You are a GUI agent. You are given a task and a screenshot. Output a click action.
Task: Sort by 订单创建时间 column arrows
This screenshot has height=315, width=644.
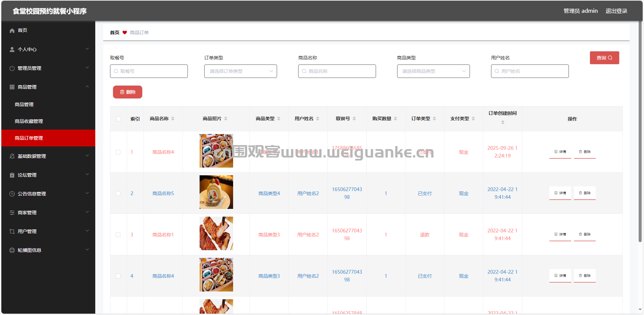click(503, 122)
